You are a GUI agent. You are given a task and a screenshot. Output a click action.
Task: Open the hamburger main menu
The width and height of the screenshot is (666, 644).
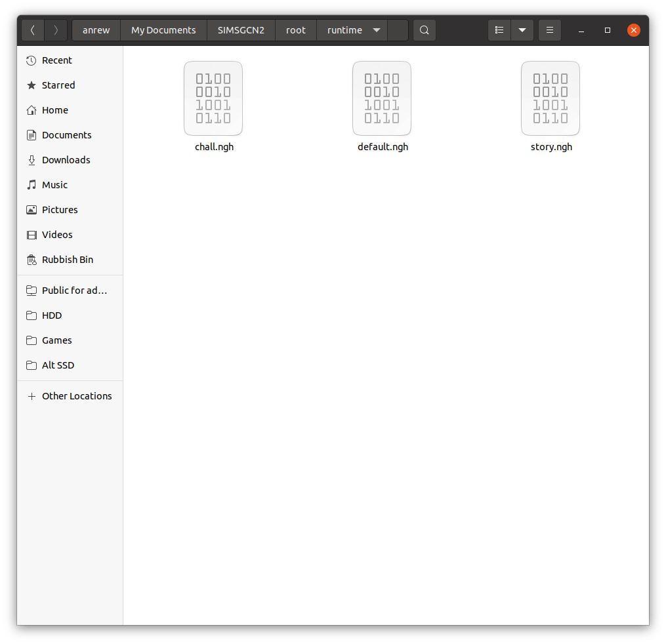pos(550,30)
